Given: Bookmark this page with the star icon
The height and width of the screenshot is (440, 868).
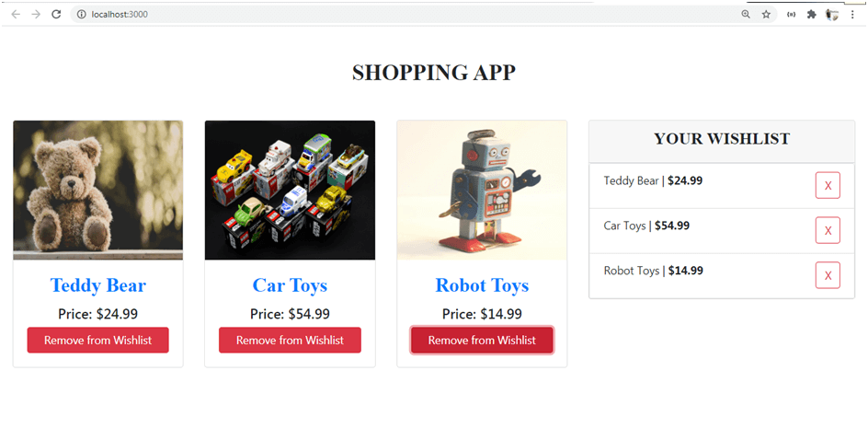Looking at the screenshot, I should (x=766, y=15).
